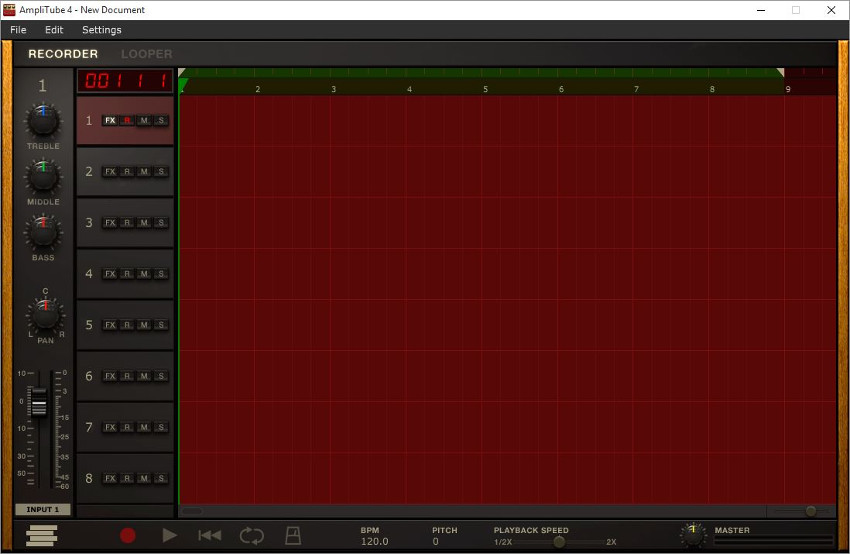This screenshot has width=850, height=554.
Task: Open FX for track 5
Action: tap(110, 325)
